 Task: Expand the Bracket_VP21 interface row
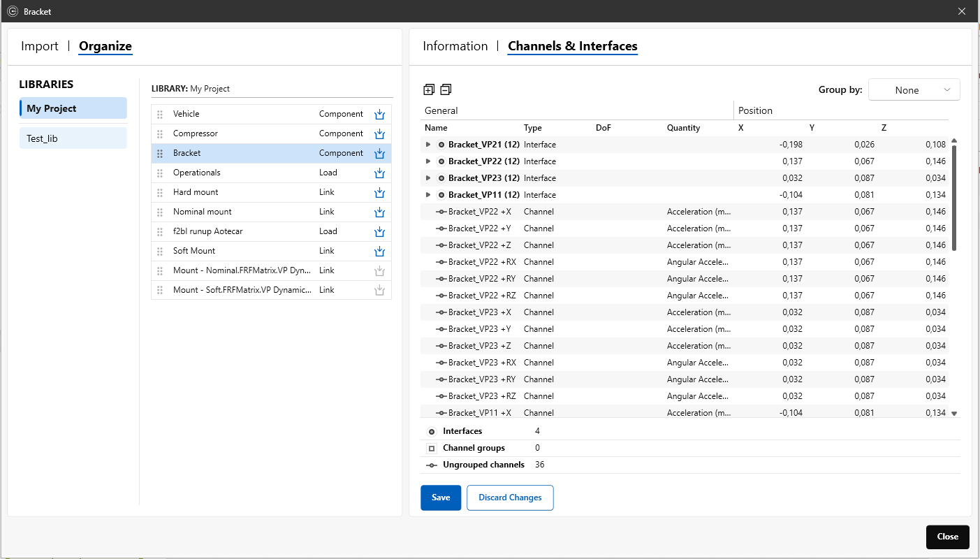point(428,145)
